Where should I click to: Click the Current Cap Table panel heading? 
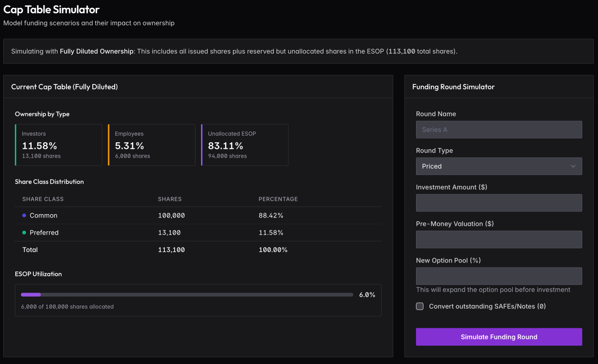tap(65, 87)
